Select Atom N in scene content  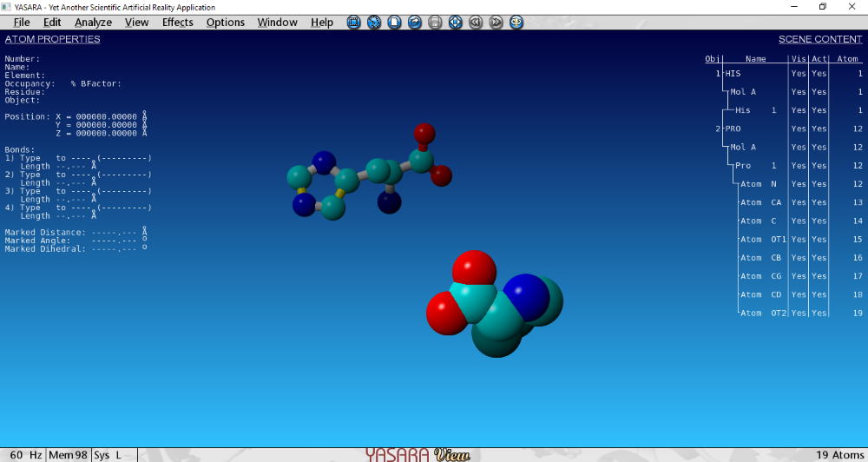(759, 184)
